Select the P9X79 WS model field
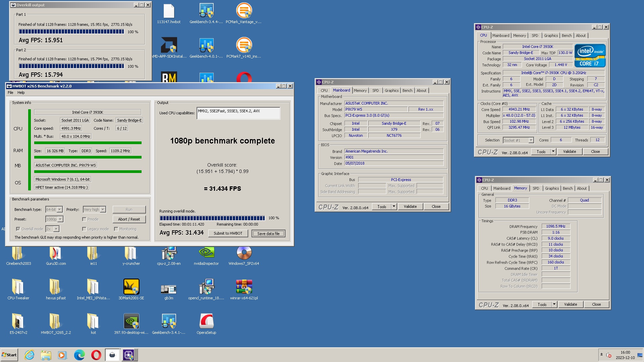 coord(376,110)
